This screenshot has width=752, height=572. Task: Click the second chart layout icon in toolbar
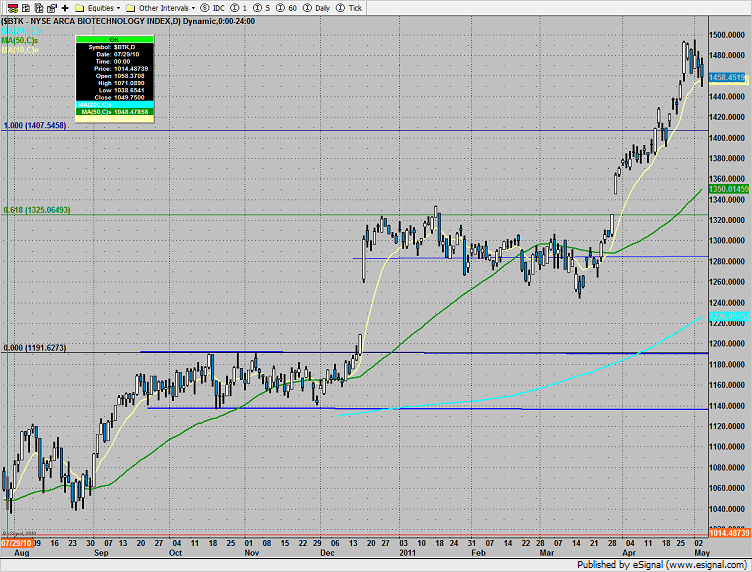[x=39, y=8]
